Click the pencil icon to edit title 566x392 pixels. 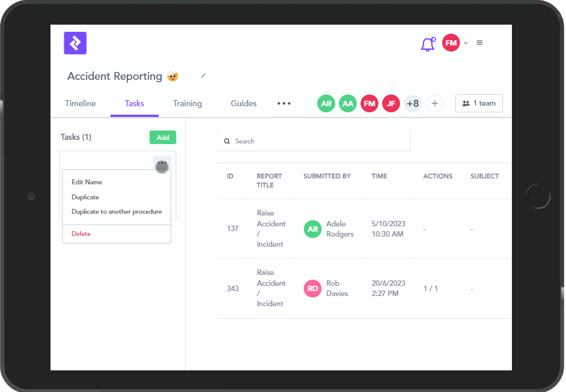203,76
